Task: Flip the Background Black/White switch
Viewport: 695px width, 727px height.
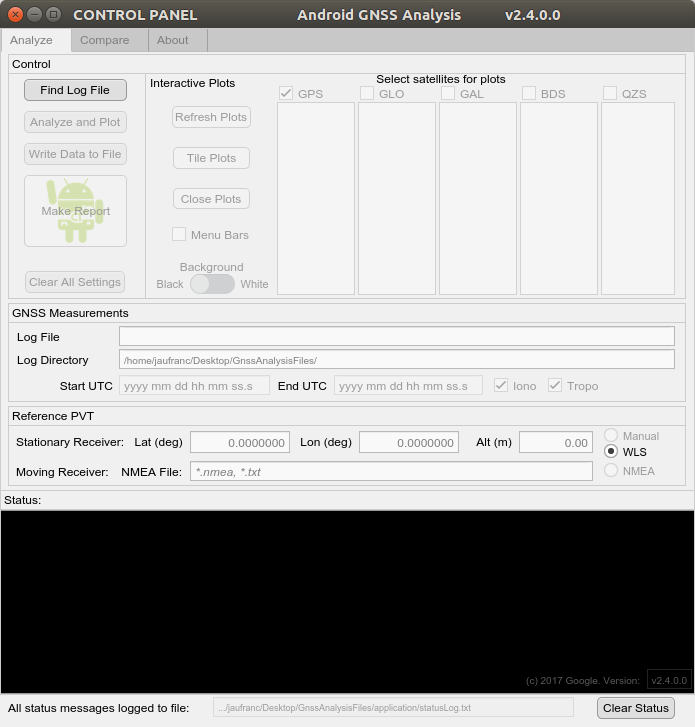Action: (x=212, y=284)
